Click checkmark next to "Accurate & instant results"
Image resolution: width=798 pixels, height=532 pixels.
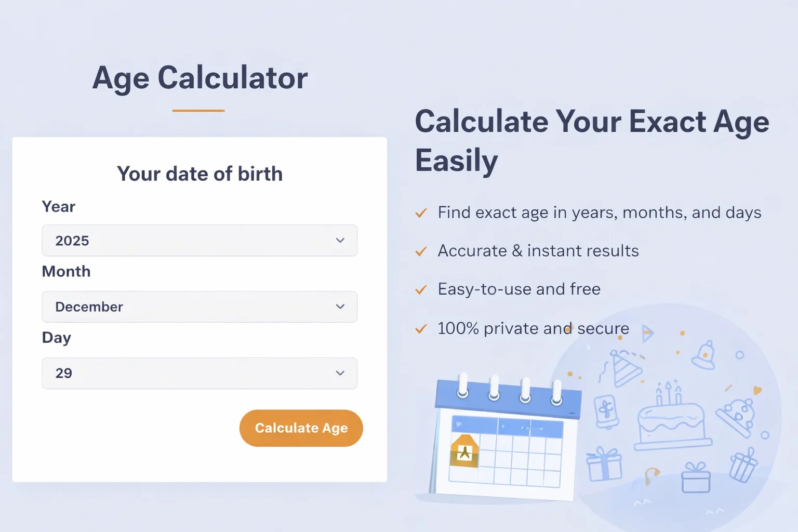tap(421, 251)
